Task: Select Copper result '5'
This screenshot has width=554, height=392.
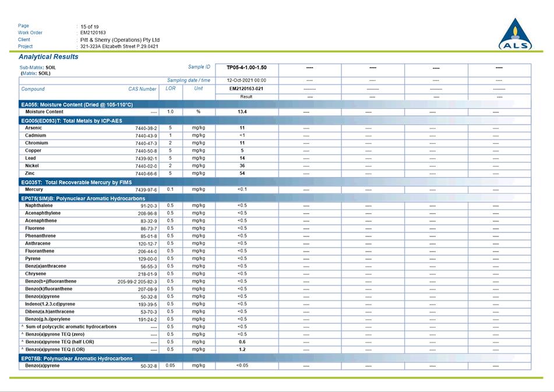Action: pyautogui.click(x=242, y=151)
